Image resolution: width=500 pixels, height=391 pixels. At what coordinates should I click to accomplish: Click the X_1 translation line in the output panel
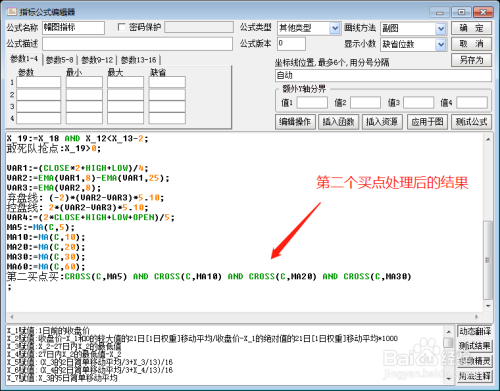(49, 331)
